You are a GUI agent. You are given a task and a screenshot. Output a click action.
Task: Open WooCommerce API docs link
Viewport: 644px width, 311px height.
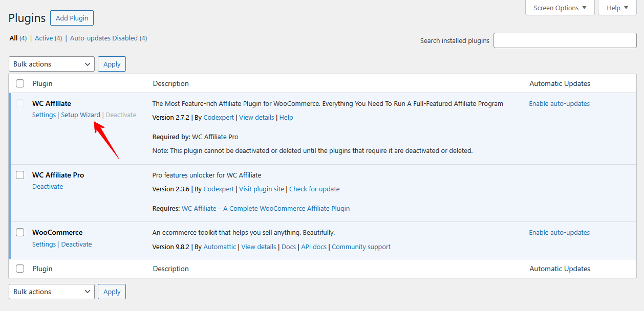[x=314, y=247]
